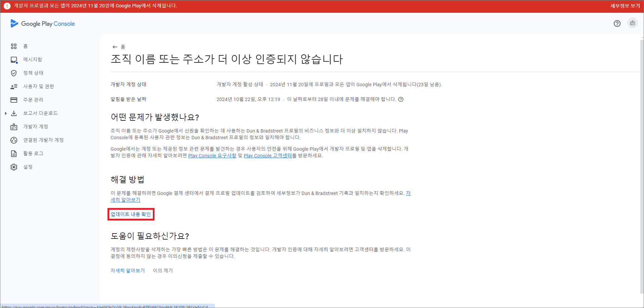Screen dimensions: 644x308
Task: Open 메시지함 in the sidebar menu
Action: tap(33, 60)
